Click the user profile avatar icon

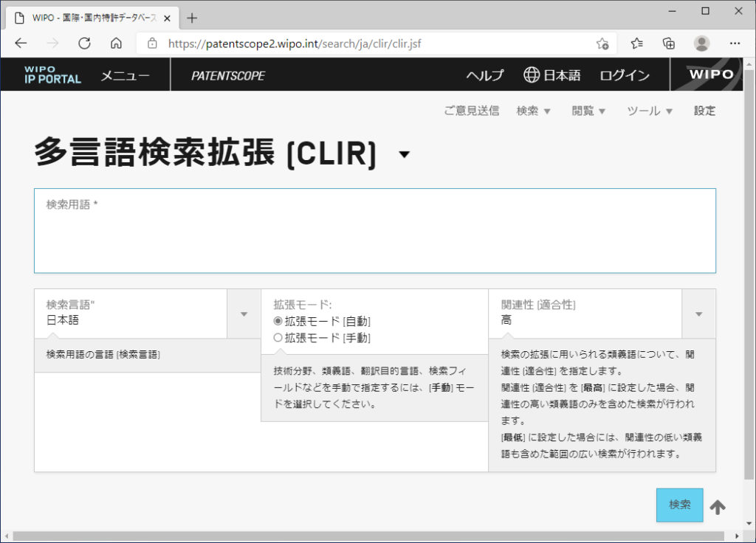pos(701,44)
